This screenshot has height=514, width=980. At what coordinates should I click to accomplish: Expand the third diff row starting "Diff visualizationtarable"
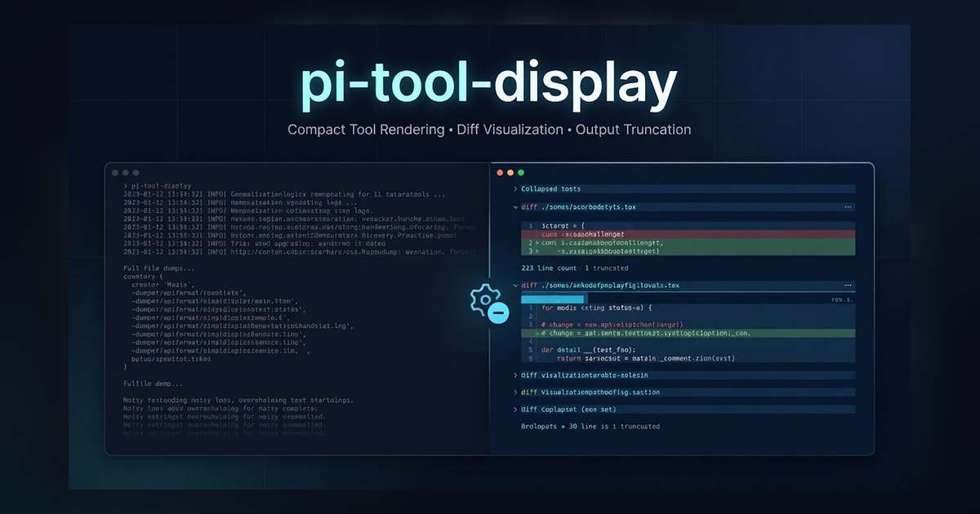pyautogui.click(x=515, y=375)
